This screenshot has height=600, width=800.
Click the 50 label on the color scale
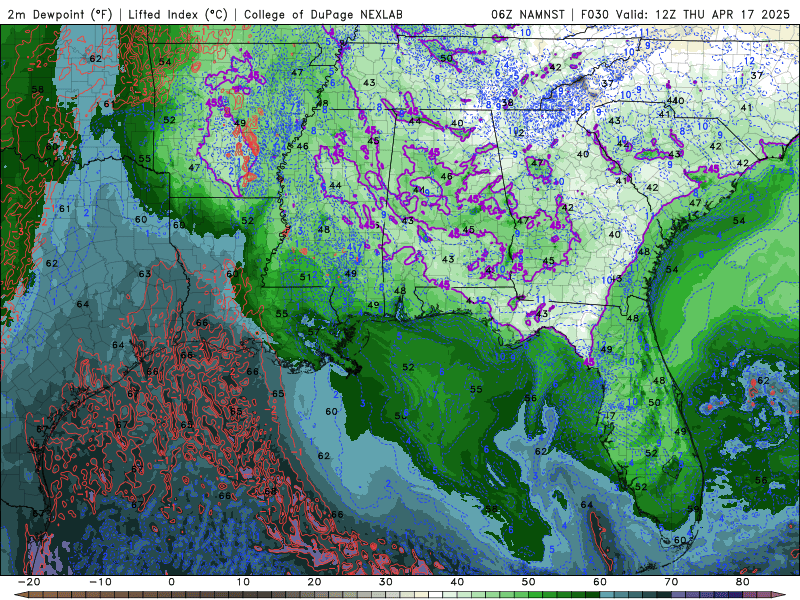(x=529, y=582)
